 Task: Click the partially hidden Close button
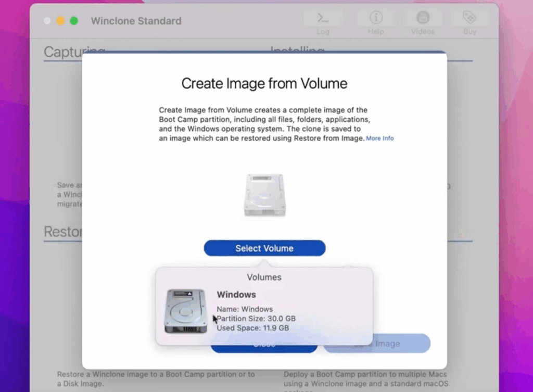click(x=264, y=348)
